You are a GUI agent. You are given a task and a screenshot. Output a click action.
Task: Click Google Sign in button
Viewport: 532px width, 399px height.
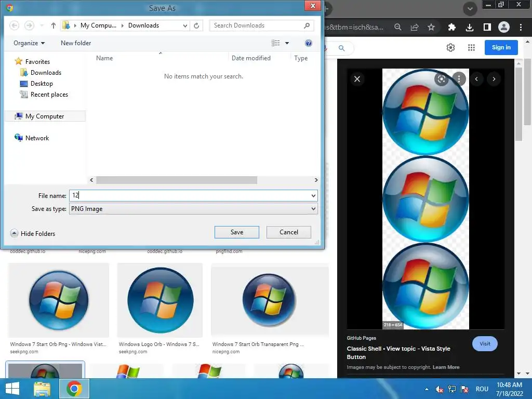click(x=501, y=47)
